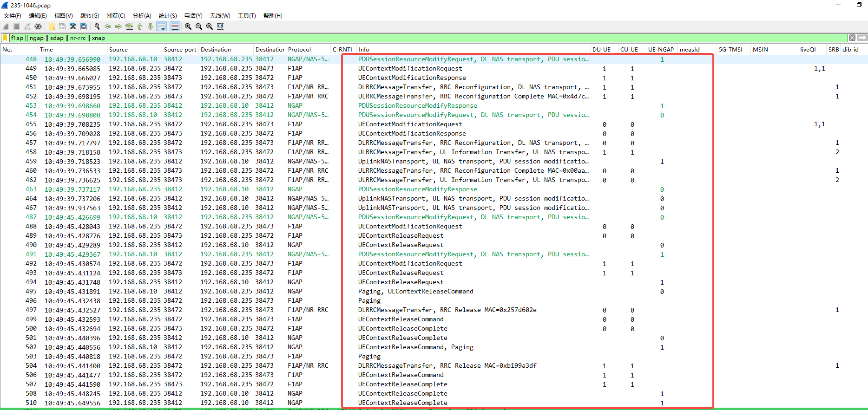This screenshot has height=410, width=868.
Task: Toggle auto-scroll during live capture
Action: coord(162,26)
